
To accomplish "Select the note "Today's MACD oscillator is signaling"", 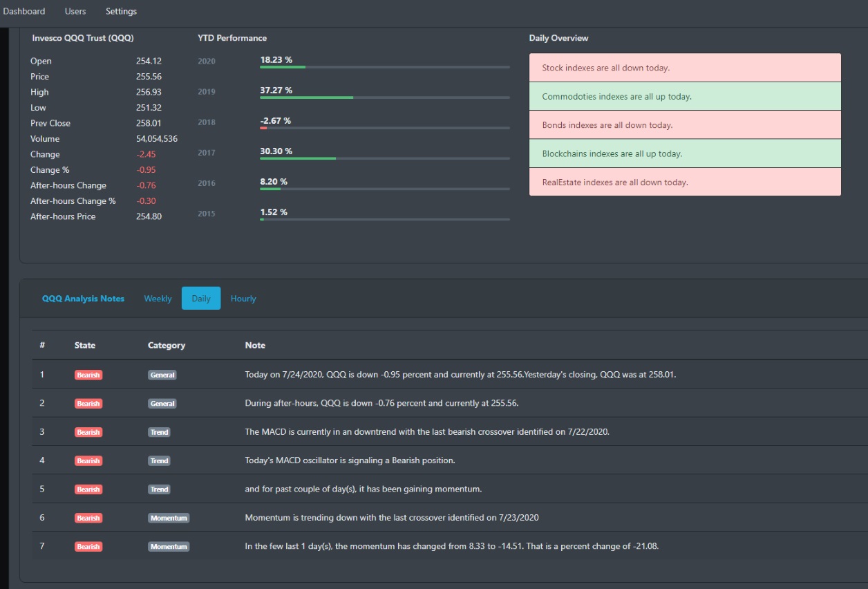I will coord(350,460).
